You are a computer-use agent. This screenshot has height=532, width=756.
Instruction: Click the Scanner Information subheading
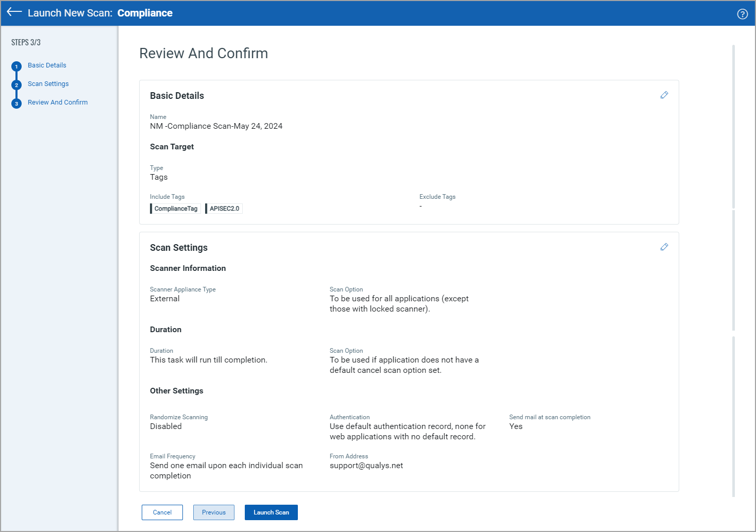(188, 268)
